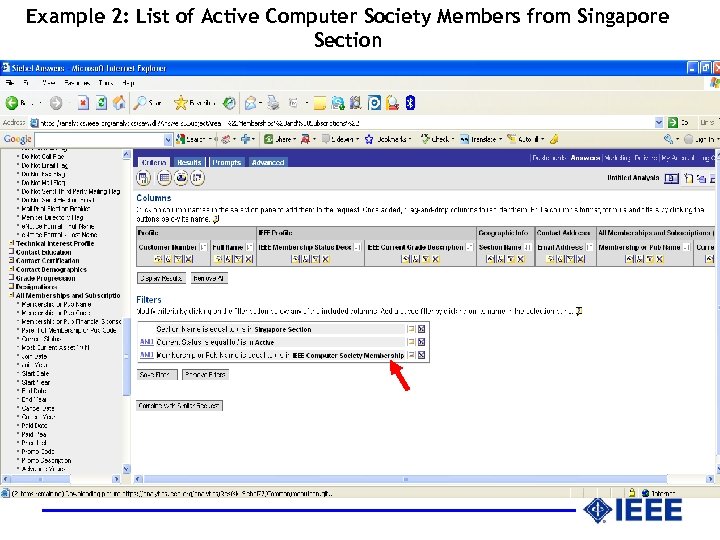
Task: Click the Mail envelope toolbar icon
Action: click(250, 103)
